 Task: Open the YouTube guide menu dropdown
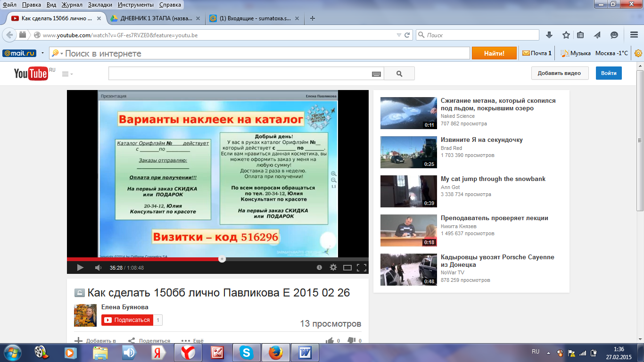(x=67, y=74)
